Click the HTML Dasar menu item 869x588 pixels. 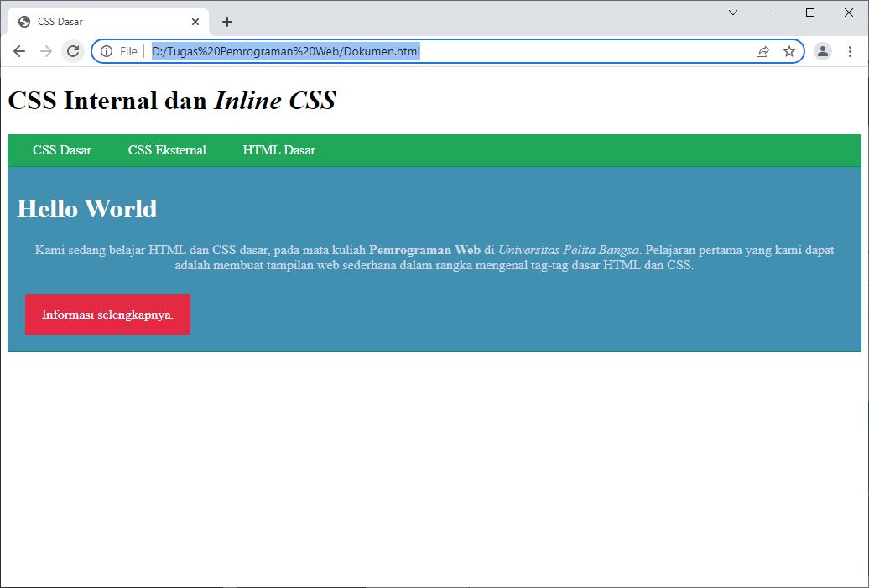tap(278, 150)
